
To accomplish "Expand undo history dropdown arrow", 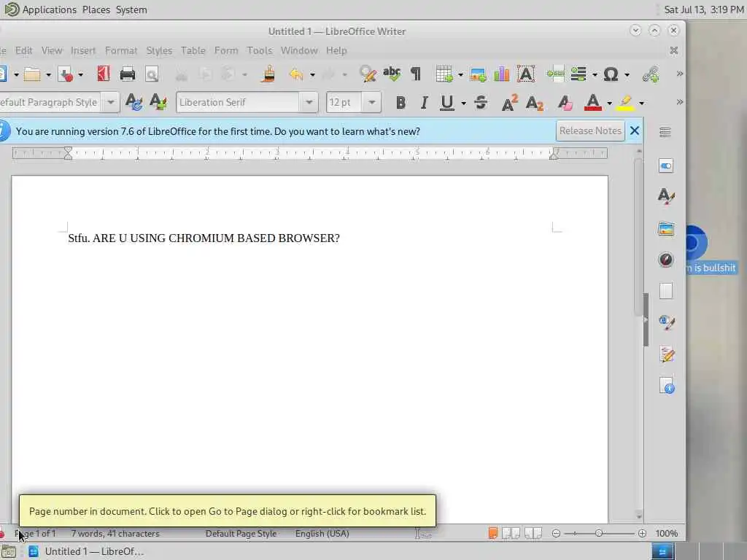I will (312, 75).
